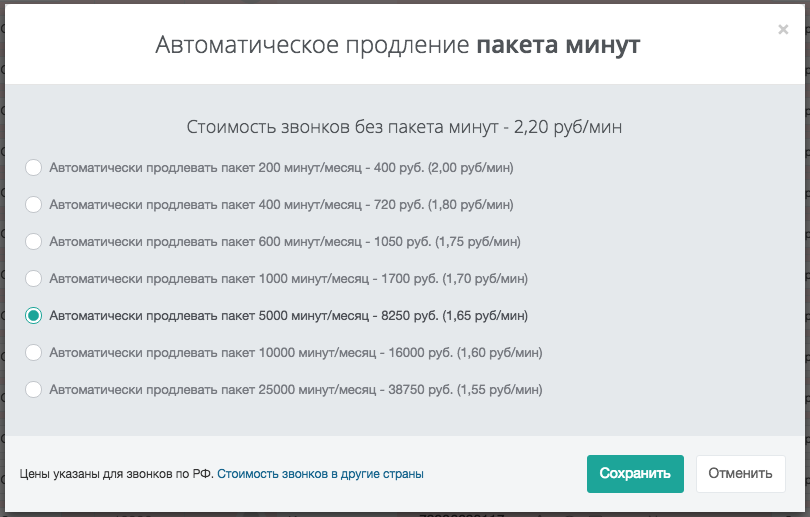The width and height of the screenshot is (810, 517).
Task: Pick the 10000 минут/месяц radio button
Action: pyautogui.click(x=34, y=353)
